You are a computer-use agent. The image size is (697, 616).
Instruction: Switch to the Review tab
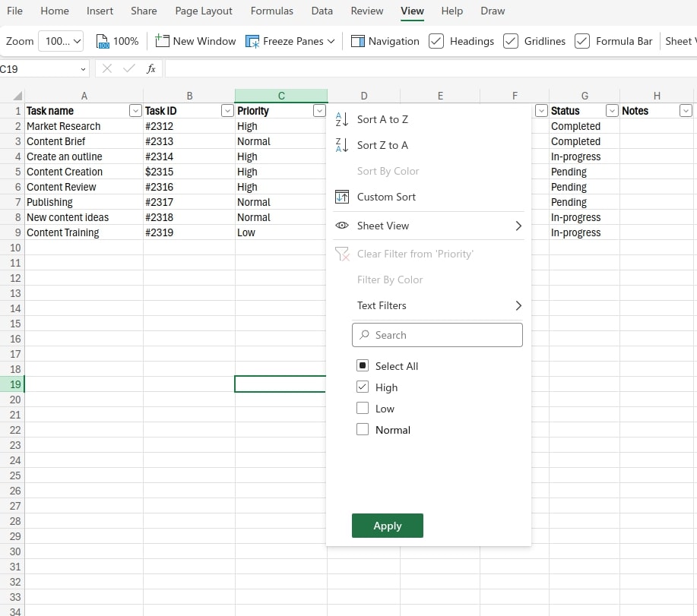pos(366,11)
